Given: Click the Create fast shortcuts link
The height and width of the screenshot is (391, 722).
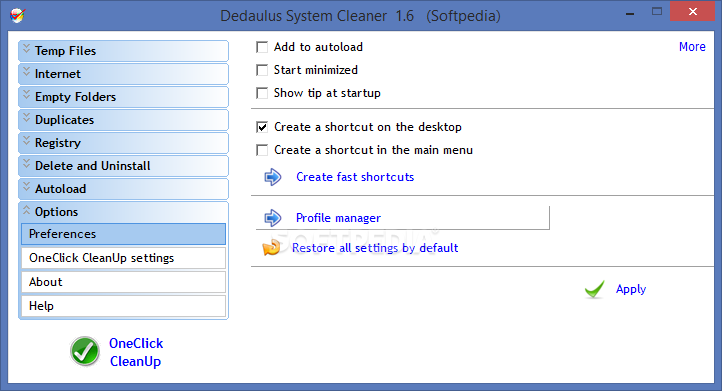Looking at the screenshot, I should 355,177.
